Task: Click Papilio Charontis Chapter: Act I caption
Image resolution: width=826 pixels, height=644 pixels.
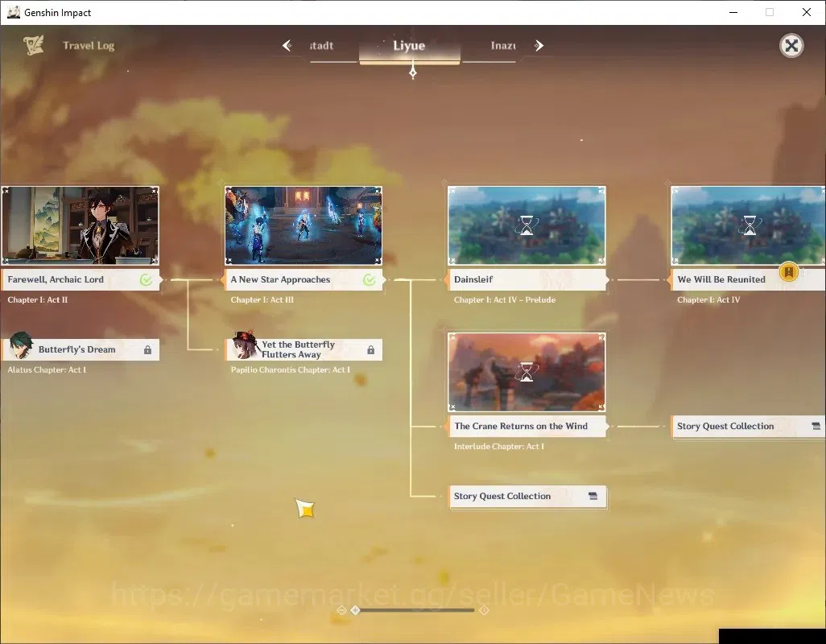Action: point(291,369)
